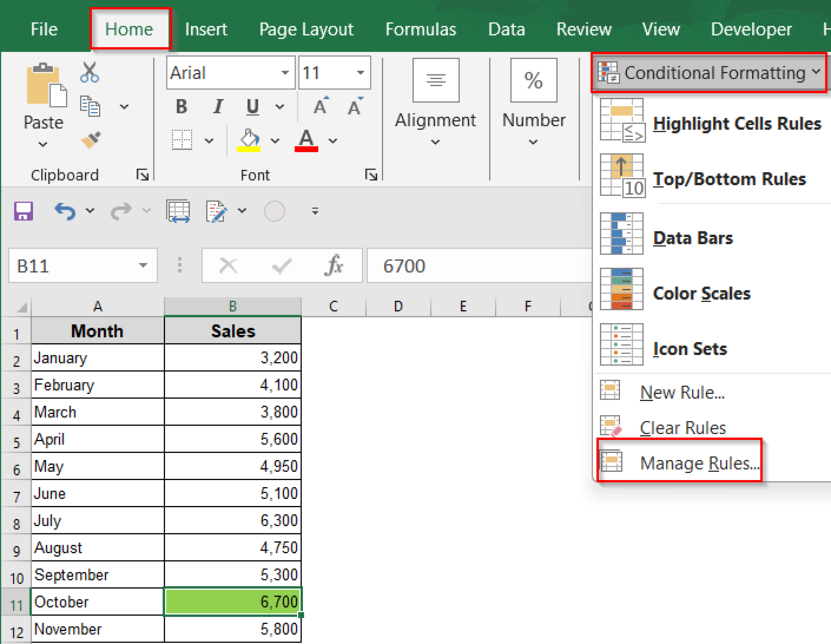The image size is (831, 644).
Task: Toggle underline formatting
Action: coord(252,107)
